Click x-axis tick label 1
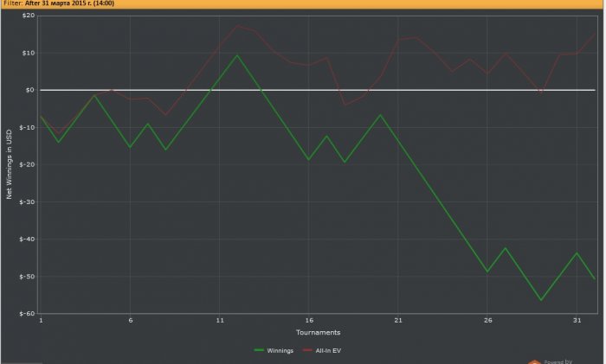606x364 pixels. pyautogui.click(x=41, y=321)
